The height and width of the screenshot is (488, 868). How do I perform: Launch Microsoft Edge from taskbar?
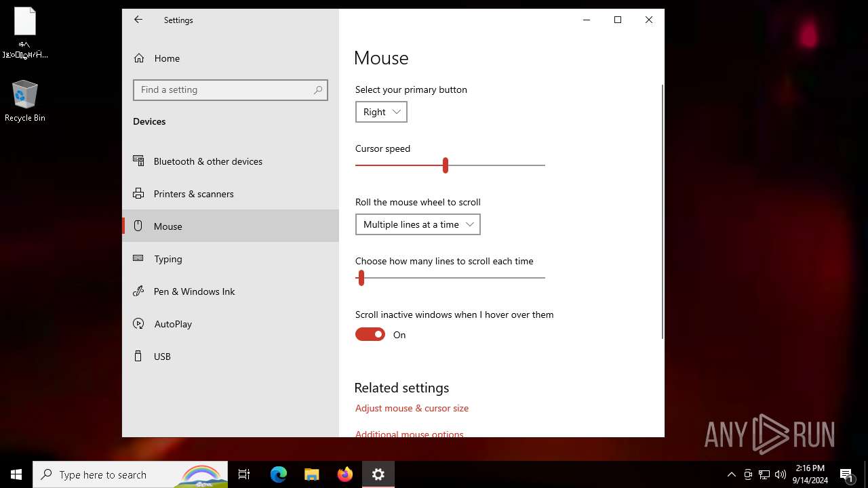pyautogui.click(x=279, y=474)
